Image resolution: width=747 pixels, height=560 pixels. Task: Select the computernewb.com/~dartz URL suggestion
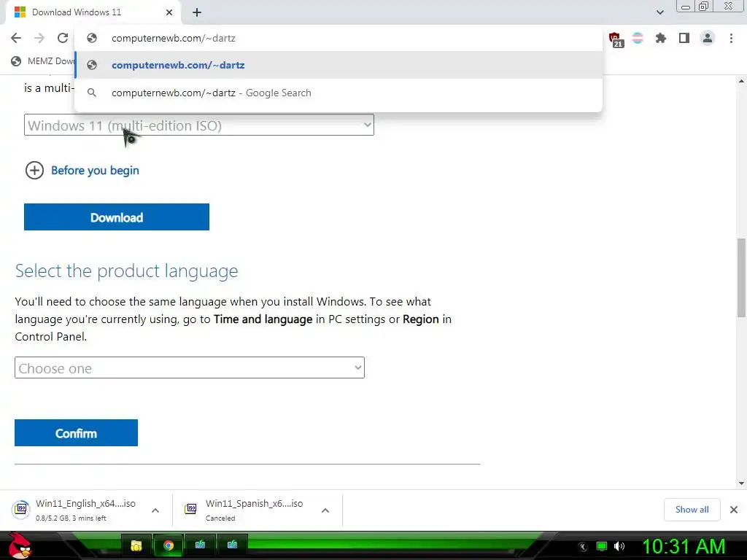[338, 65]
